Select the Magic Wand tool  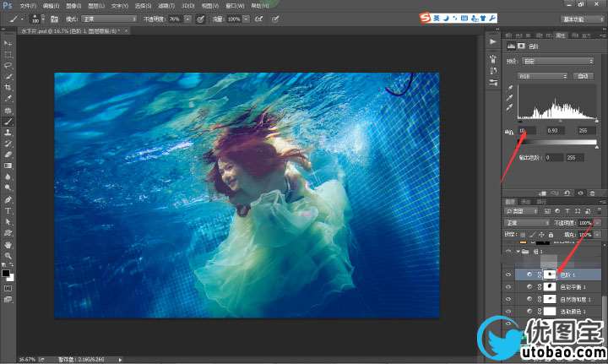(8, 77)
